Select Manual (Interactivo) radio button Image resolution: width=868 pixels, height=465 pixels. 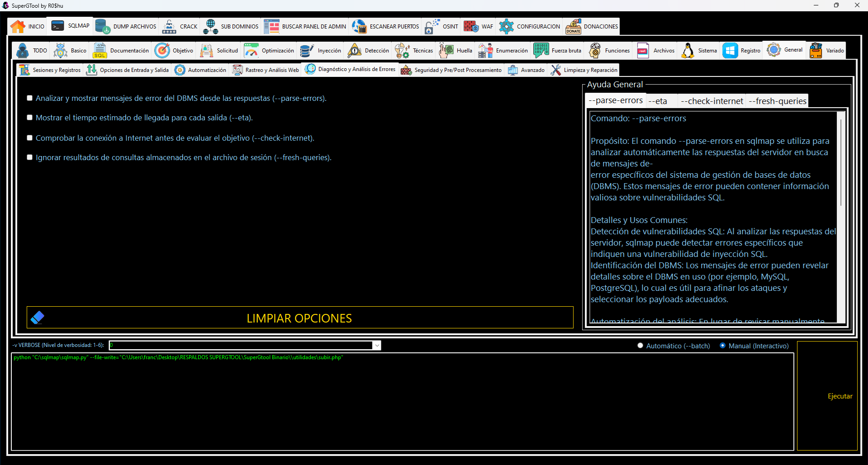[x=723, y=346]
